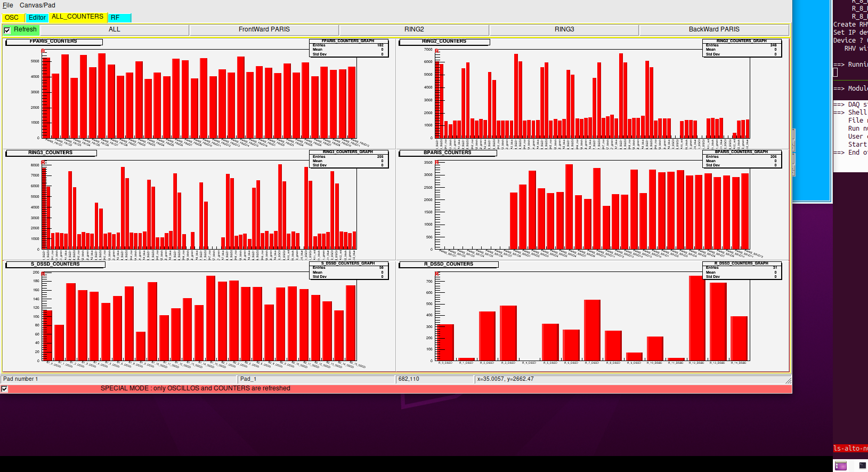Click the S_DSSD_COUNTERS plot title
This screenshot has height=472, width=868.
coord(55,265)
